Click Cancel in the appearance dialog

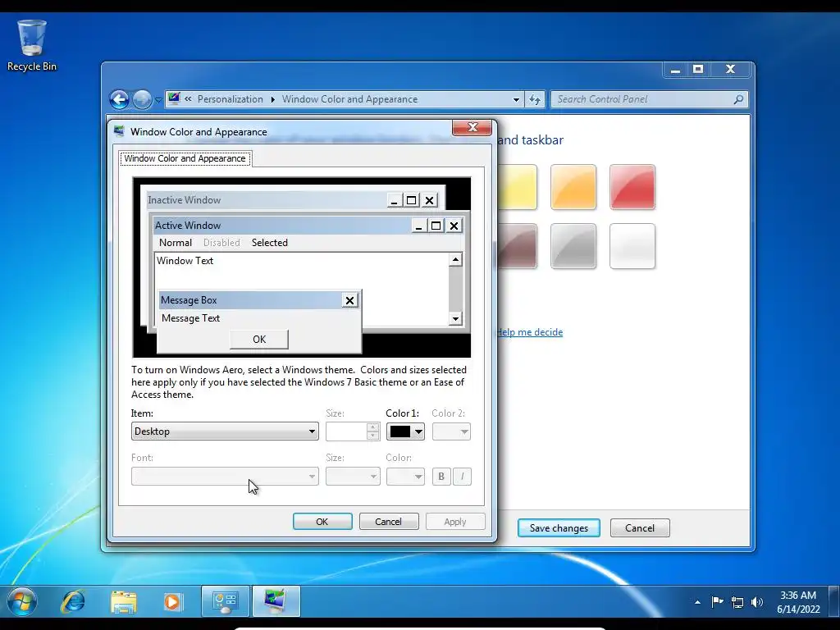(389, 521)
